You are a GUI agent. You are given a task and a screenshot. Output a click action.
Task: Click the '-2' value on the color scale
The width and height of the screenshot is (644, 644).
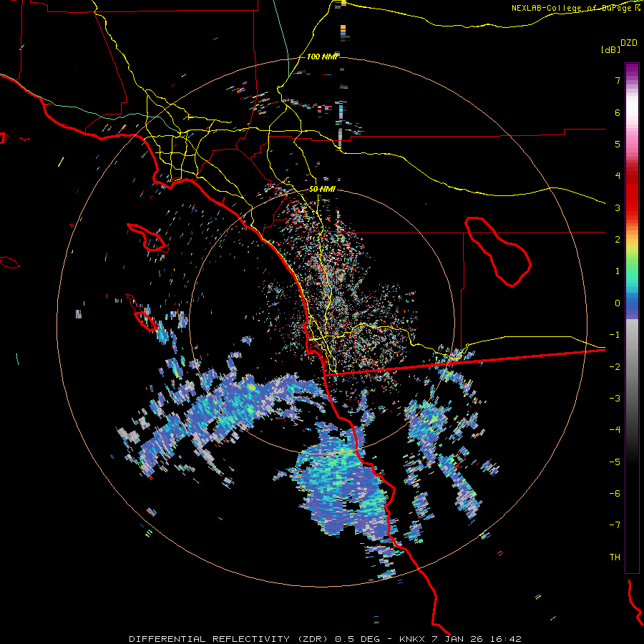[x=615, y=367]
